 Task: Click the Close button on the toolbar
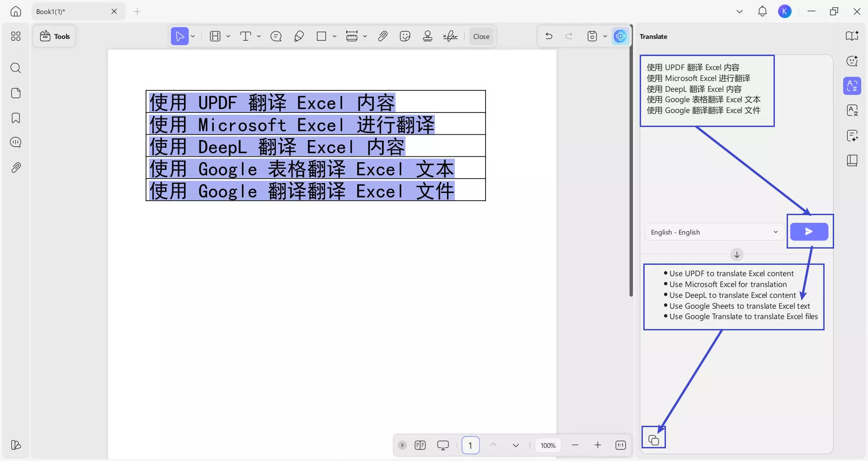(481, 36)
